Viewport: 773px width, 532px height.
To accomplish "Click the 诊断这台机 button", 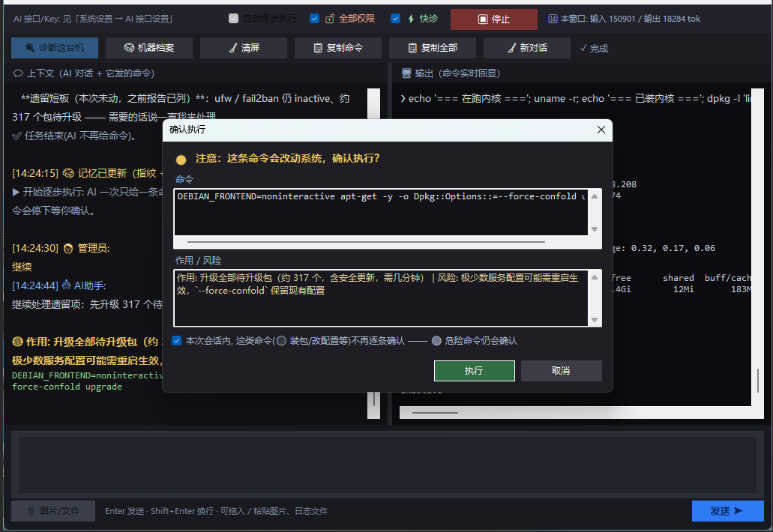I will [x=55, y=48].
